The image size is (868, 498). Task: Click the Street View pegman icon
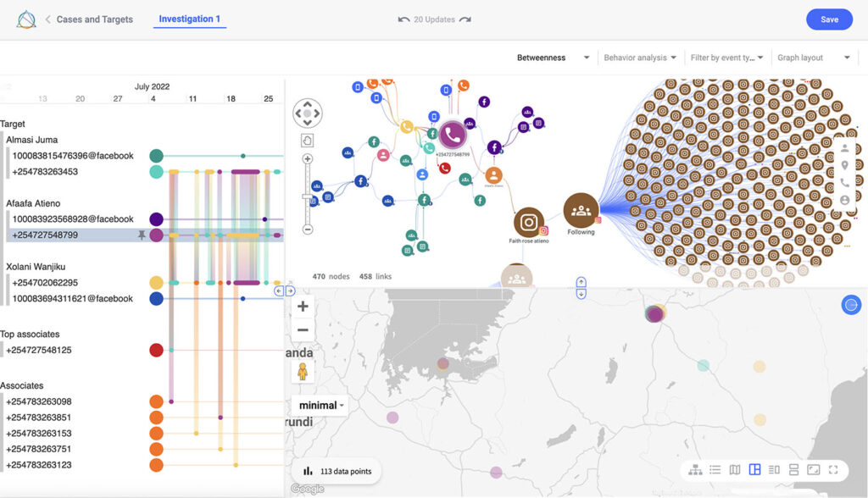pos(302,371)
